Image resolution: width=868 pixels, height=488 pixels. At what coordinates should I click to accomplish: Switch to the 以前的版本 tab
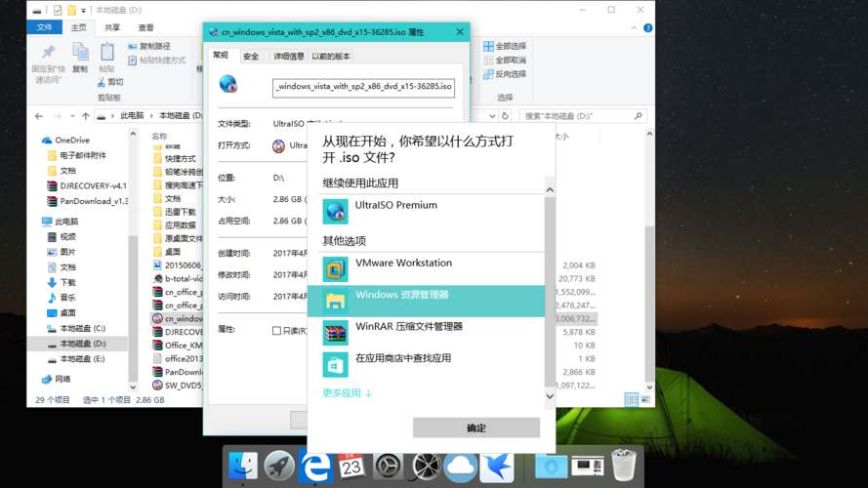pos(330,56)
